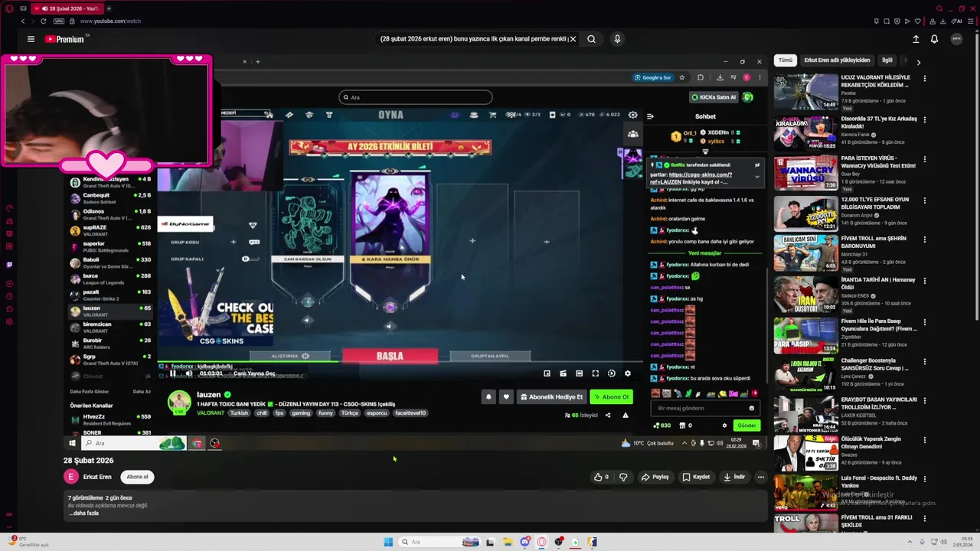Go to YouTube Premium home logo

(x=66, y=39)
